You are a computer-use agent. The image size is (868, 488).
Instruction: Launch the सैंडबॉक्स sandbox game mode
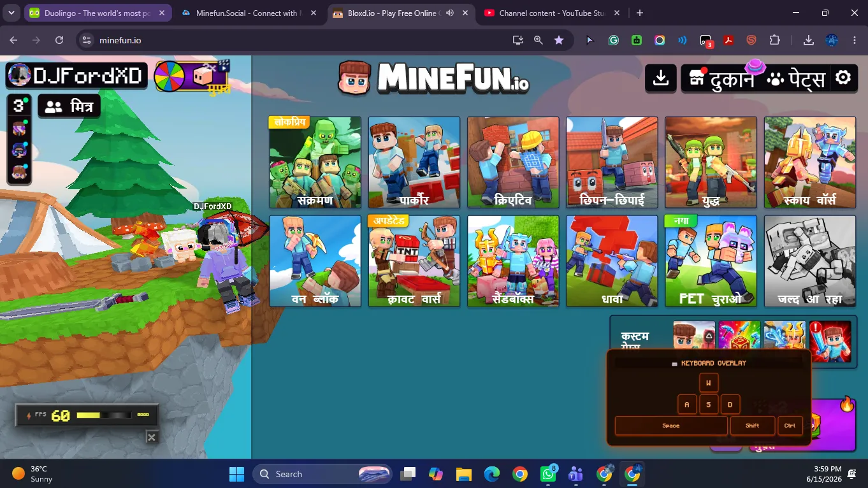click(513, 261)
